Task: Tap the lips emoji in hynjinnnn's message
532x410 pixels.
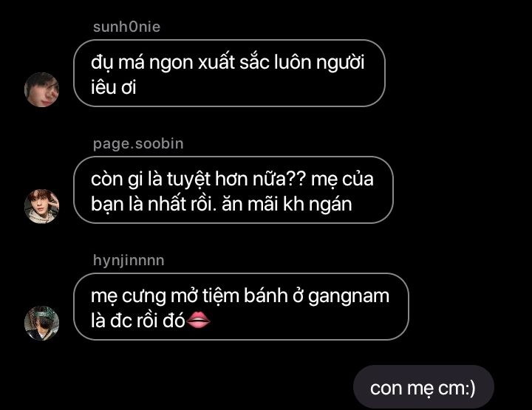Action: point(199,320)
